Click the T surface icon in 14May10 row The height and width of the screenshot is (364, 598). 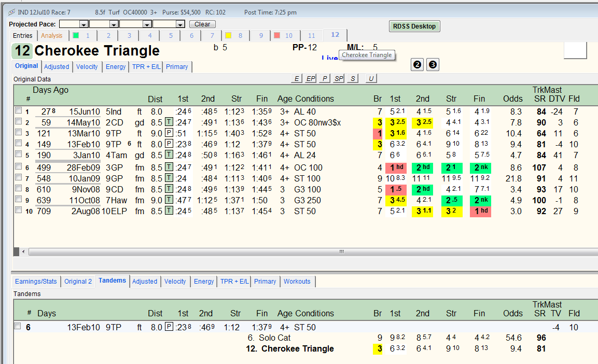169,122
